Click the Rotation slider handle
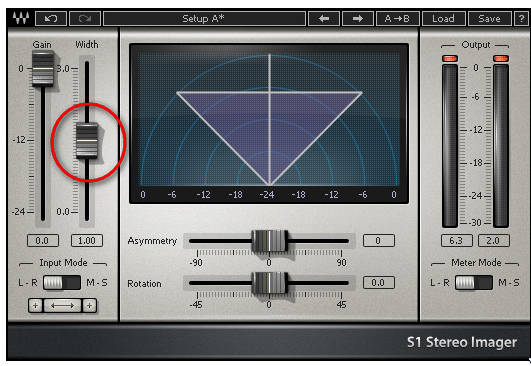The image size is (531, 366). tap(270, 283)
